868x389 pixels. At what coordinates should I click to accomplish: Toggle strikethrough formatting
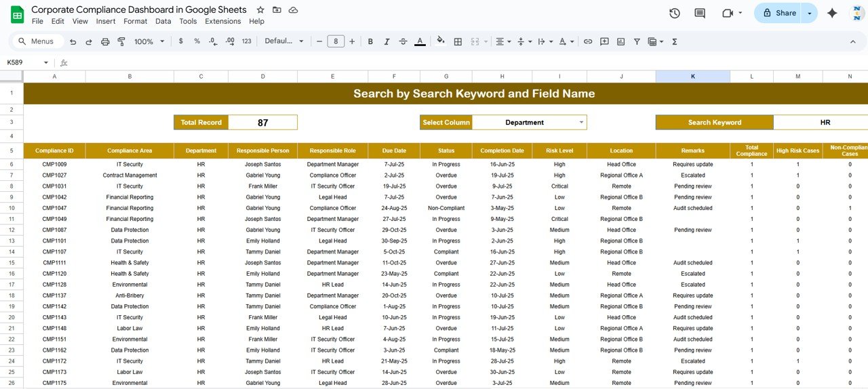[403, 41]
